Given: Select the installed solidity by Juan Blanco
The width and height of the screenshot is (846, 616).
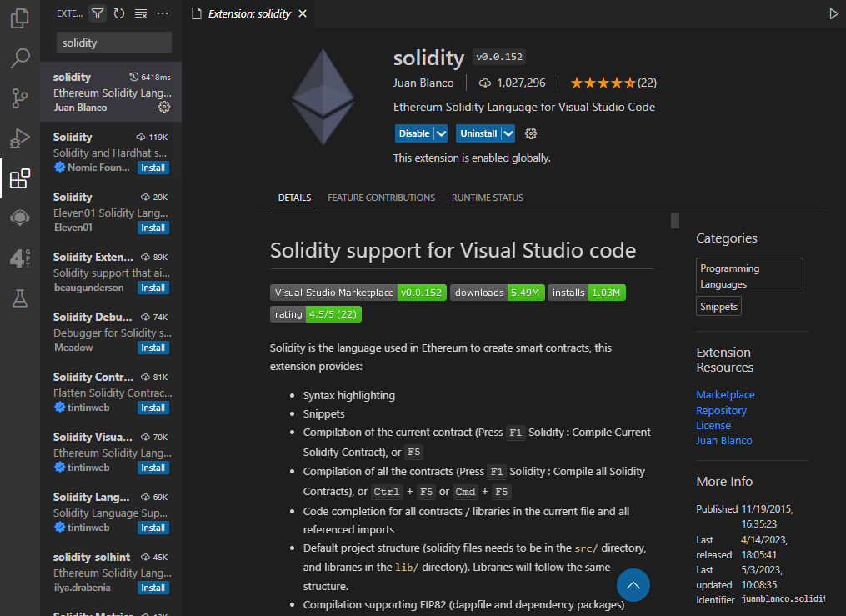Looking at the screenshot, I should [x=111, y=92].
